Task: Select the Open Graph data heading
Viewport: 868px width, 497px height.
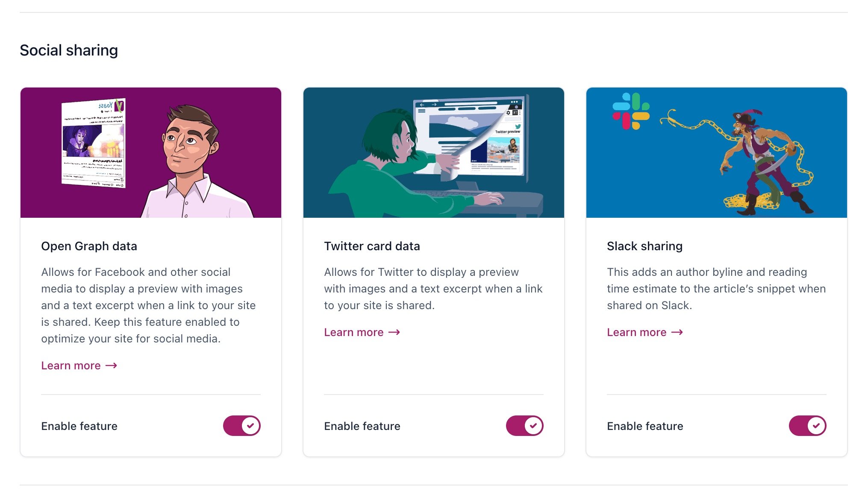Action: tap(89, 246)
